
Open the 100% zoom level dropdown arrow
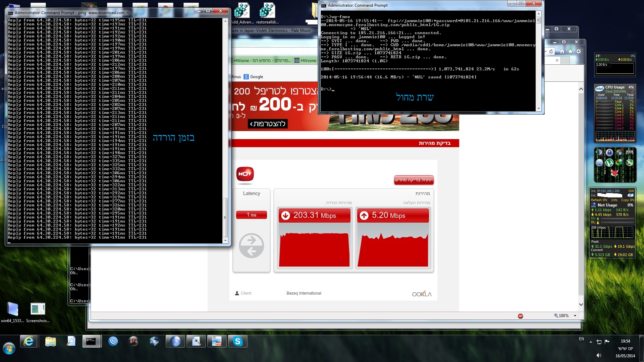[x=575, y=316]
